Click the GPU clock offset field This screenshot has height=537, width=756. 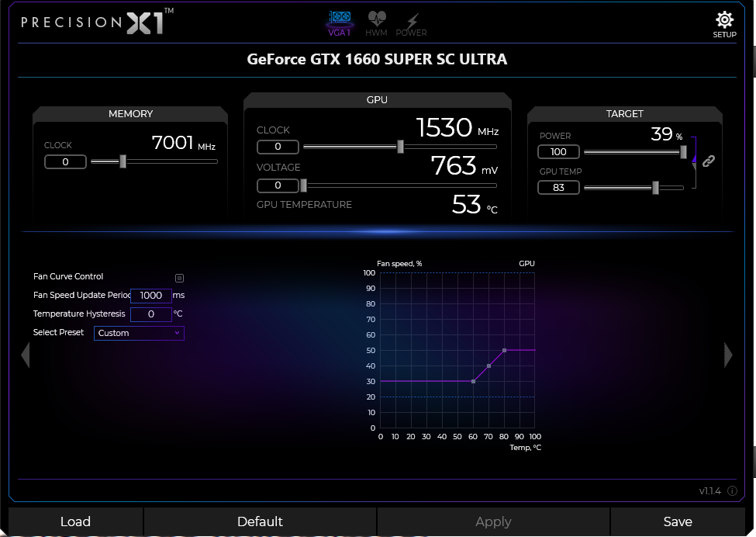click(278, 147)
